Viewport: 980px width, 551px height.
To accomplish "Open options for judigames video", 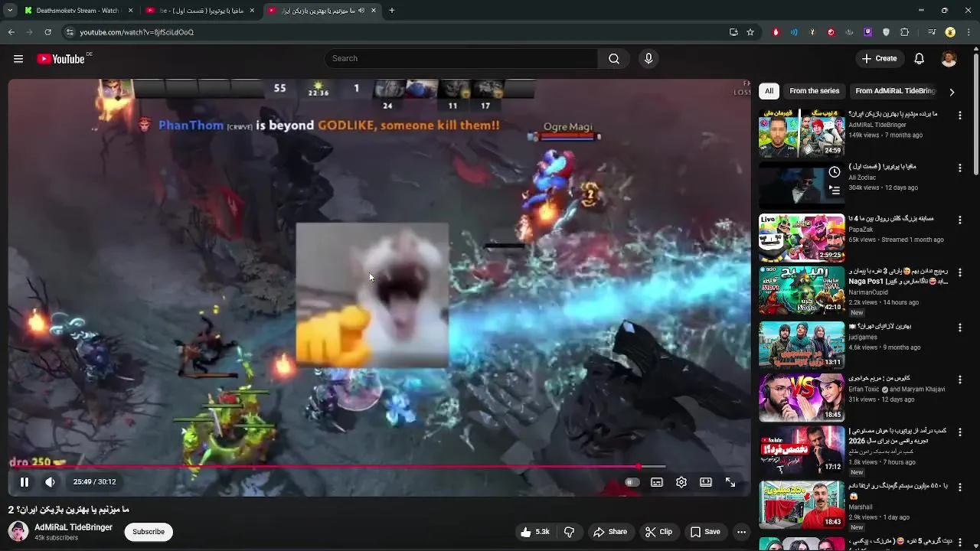I will coord(960,327).
